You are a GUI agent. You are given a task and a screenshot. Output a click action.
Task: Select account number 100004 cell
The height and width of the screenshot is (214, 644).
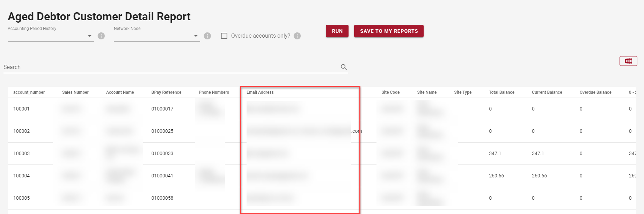click(x=22, y=176)
